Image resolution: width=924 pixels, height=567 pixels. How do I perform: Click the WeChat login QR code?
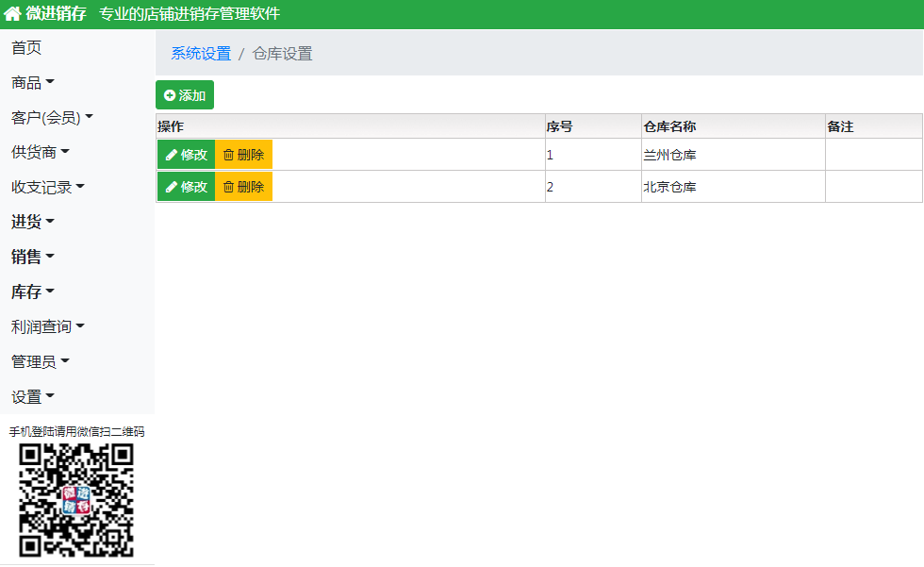coord(76,500)
